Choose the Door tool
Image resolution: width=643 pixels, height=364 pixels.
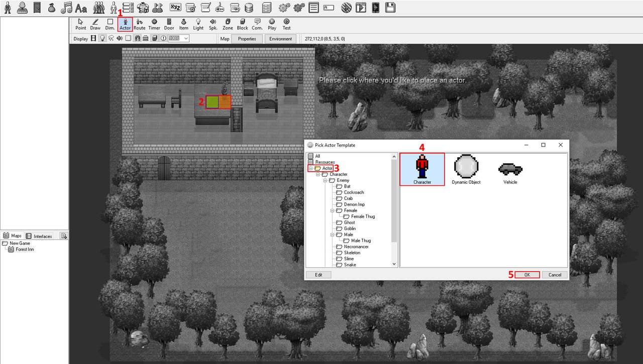[169, 25]
